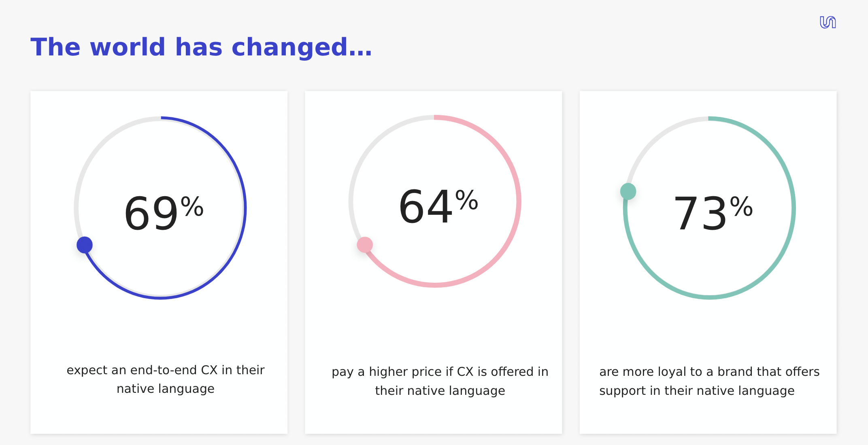Click 'expect an end-to-end CX' caption
The height and width of the screenshot is (445, 868).
pyautogui.click(x=166, y=379)
